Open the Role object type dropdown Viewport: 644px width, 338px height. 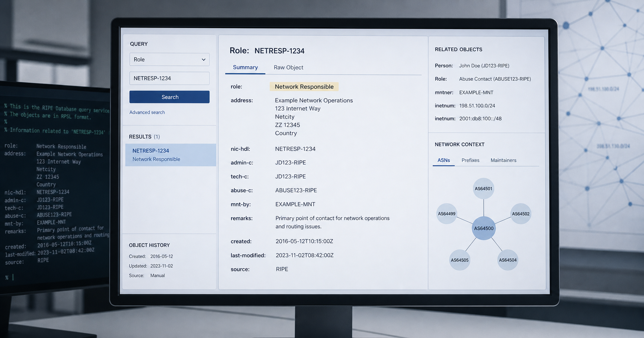(169, 59)
